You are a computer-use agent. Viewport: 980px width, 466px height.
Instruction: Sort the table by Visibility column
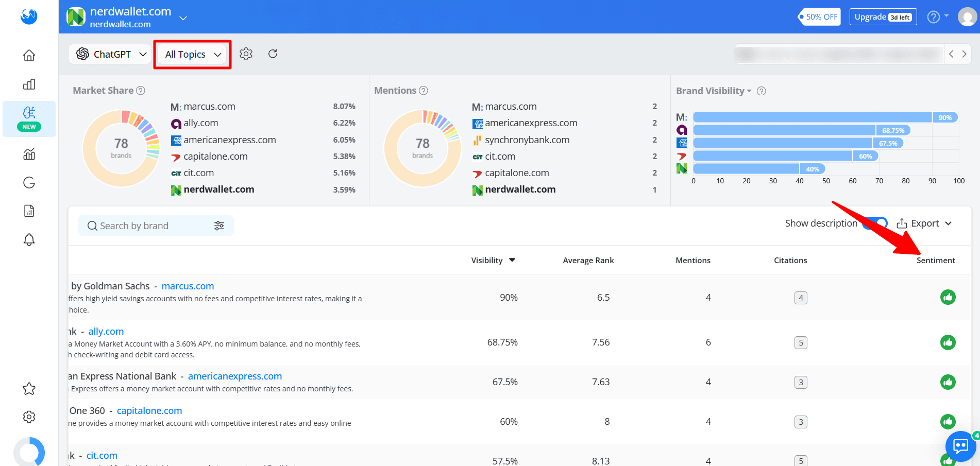[x=493, y=261]
